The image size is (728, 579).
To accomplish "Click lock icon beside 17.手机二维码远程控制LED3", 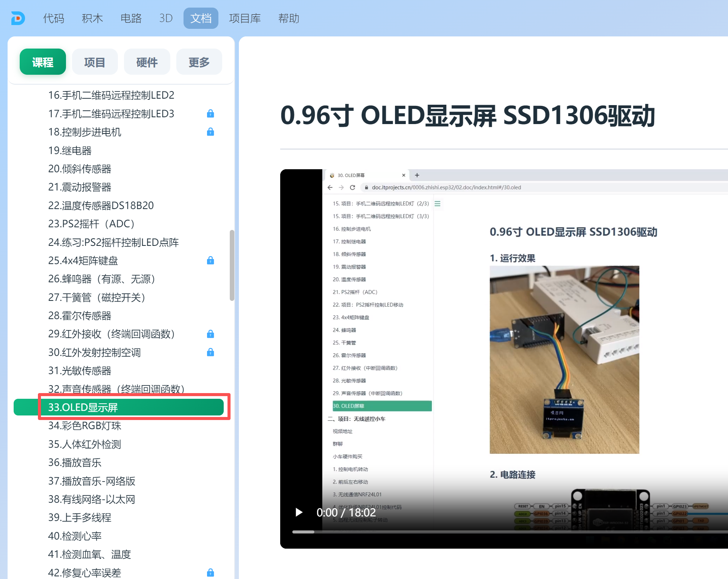I will click(x=210, y=113).
